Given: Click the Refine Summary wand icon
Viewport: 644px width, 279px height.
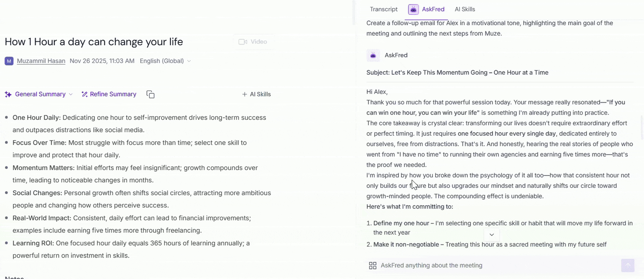Looking at the screenshot, I should 85,95.
